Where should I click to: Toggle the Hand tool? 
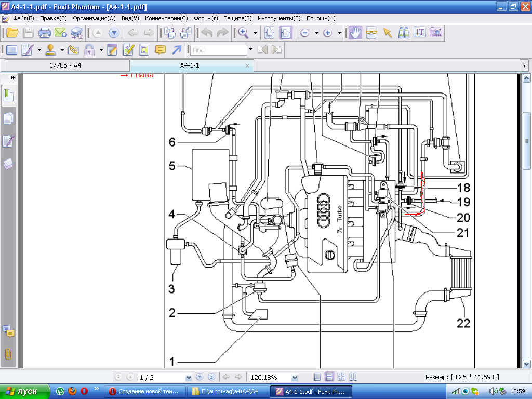click(355, 33)
